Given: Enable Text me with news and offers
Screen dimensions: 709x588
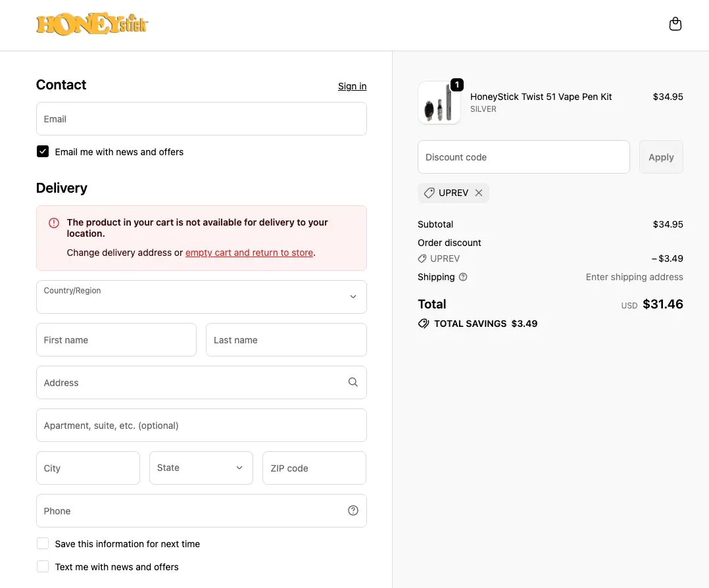Looking at the screenshot, I should [x=43, y=567].
